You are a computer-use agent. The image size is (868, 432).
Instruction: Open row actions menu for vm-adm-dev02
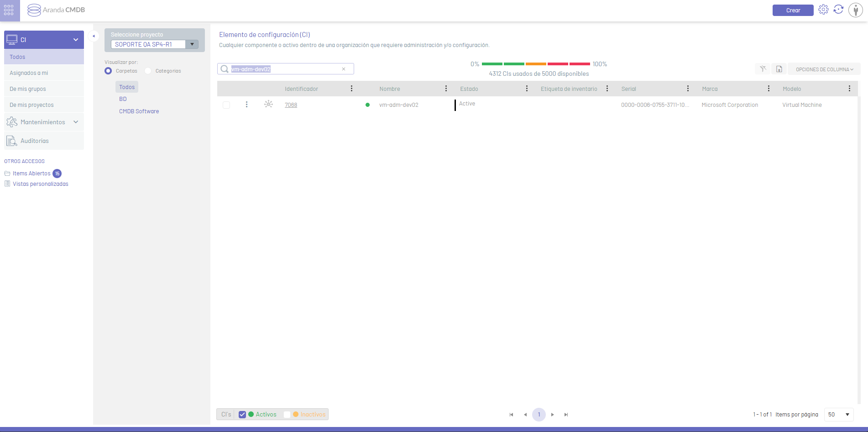coord(246,105)
